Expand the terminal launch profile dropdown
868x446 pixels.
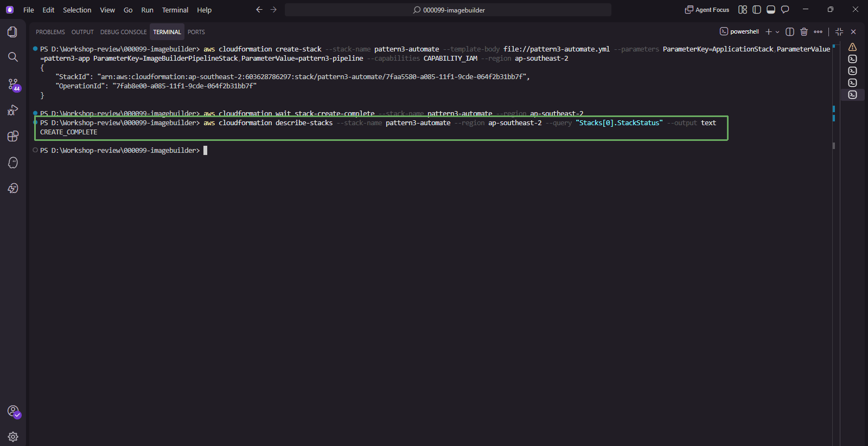(x=777, y=32)
